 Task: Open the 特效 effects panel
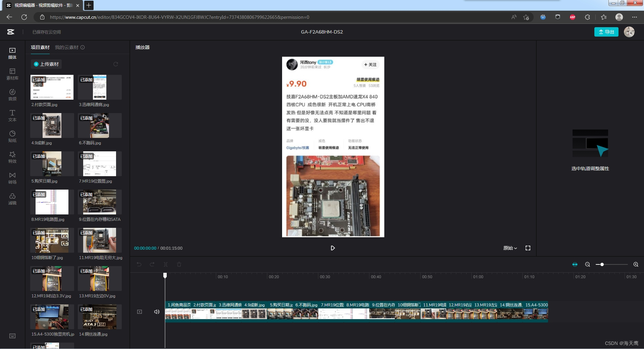12,157
